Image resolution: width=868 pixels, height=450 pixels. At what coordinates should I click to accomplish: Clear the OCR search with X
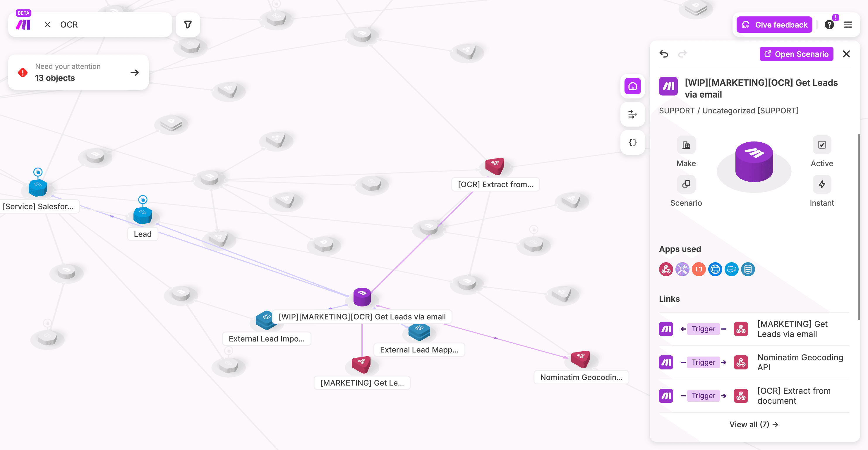coord(47,25)
